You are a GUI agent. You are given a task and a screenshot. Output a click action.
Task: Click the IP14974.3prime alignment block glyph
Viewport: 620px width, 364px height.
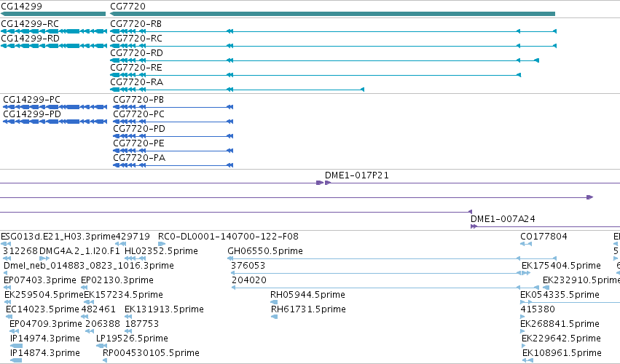(x=16, y=347)
